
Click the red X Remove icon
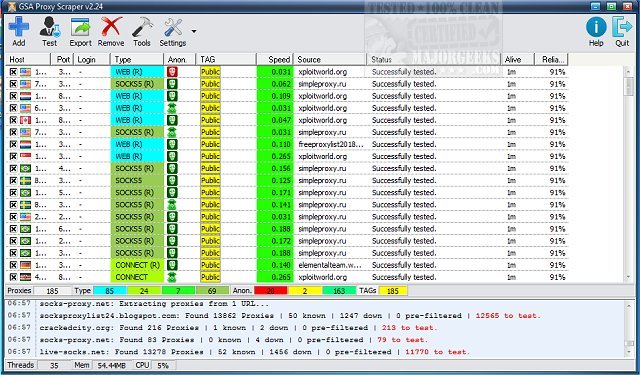tap(111, 27)
